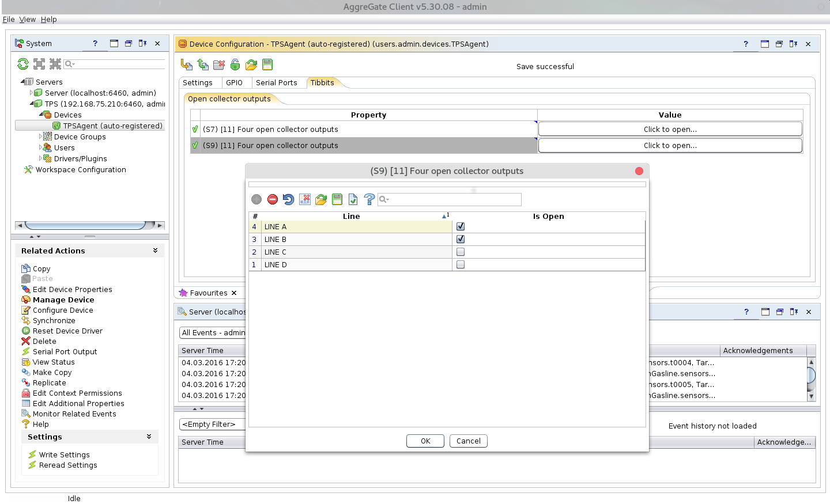Click the Reset Device Driver green icon
Screen dimensions: 830x504
click(x=26, y=331)
